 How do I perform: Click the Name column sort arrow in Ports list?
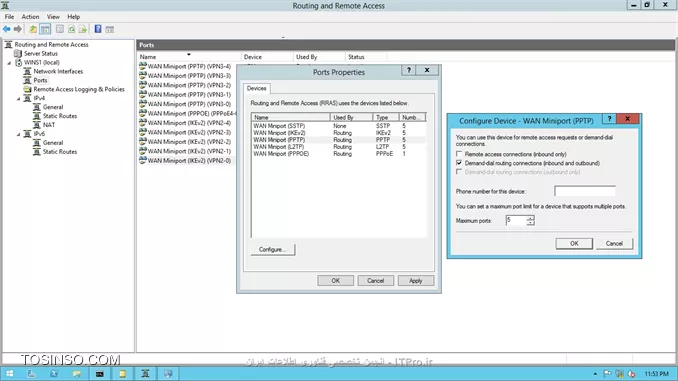click(189, 54)
